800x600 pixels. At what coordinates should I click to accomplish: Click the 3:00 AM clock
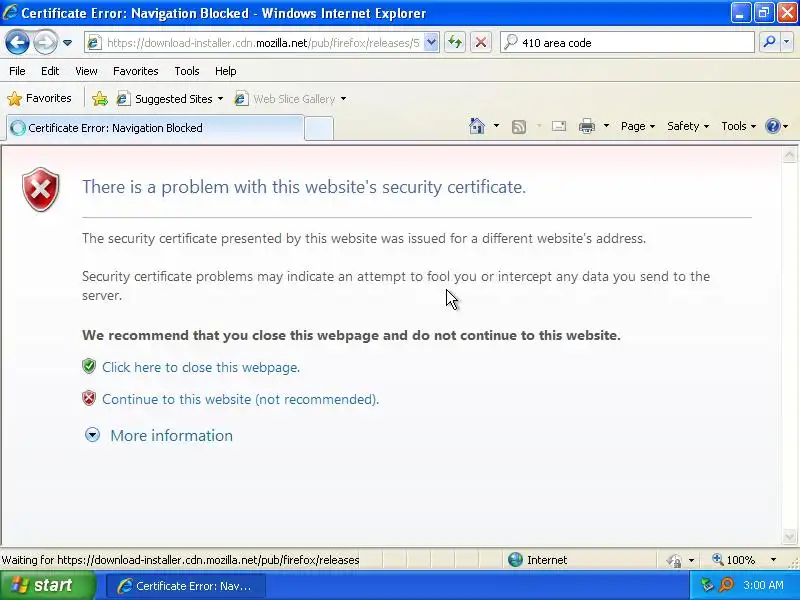pyautogui.click(x=763, y=585)
